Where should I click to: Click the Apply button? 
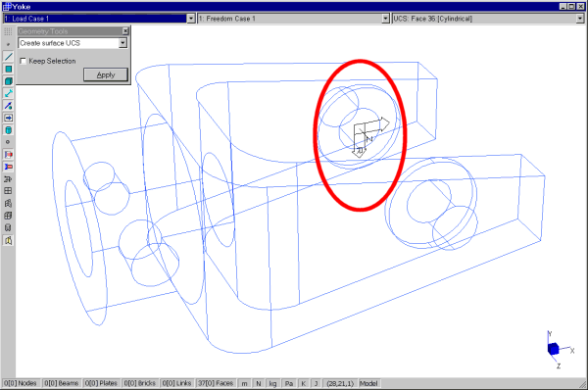pyautogui.click(x=106, y=74)
